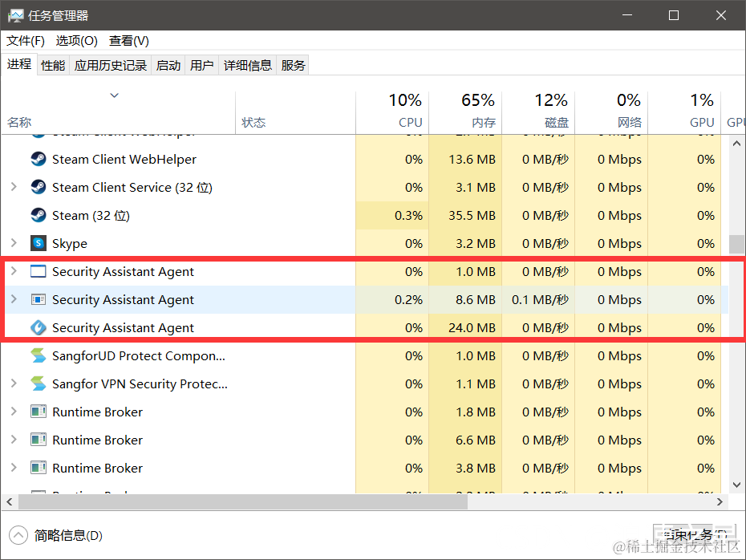Select the 进程 tab
Screen dimensions: 746x560
click(19, 63)
